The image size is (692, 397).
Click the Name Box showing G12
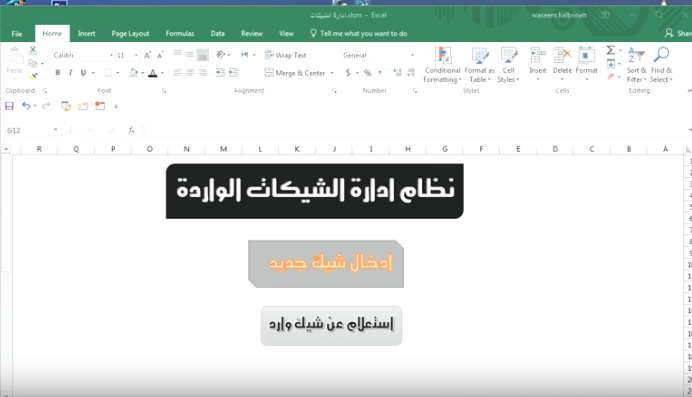coord(31,130)
